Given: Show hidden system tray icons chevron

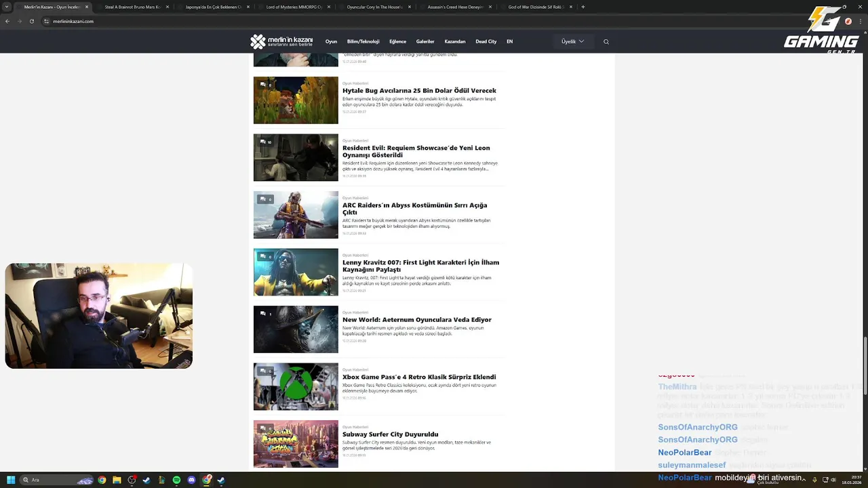Looking at the screenshot, I should (x=804, y=480).
